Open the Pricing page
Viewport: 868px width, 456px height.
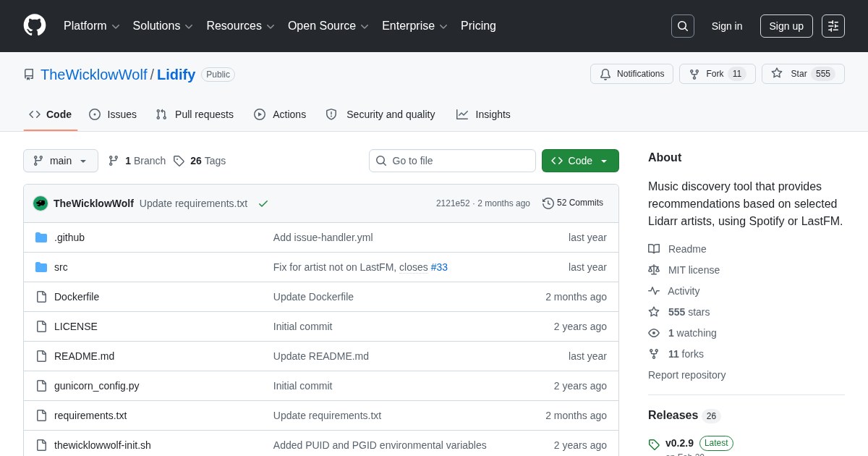478,26
